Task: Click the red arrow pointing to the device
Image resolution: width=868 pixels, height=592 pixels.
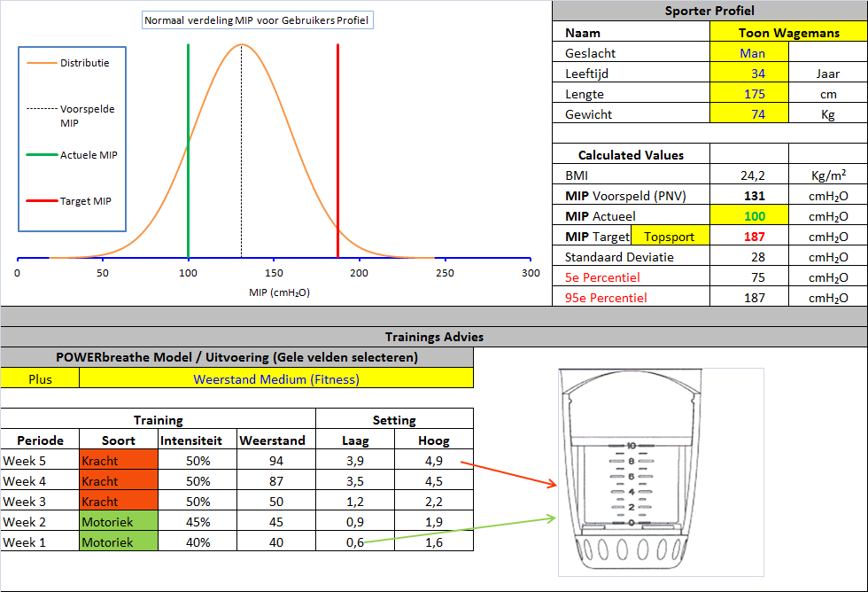Action: tap(509, 473)
